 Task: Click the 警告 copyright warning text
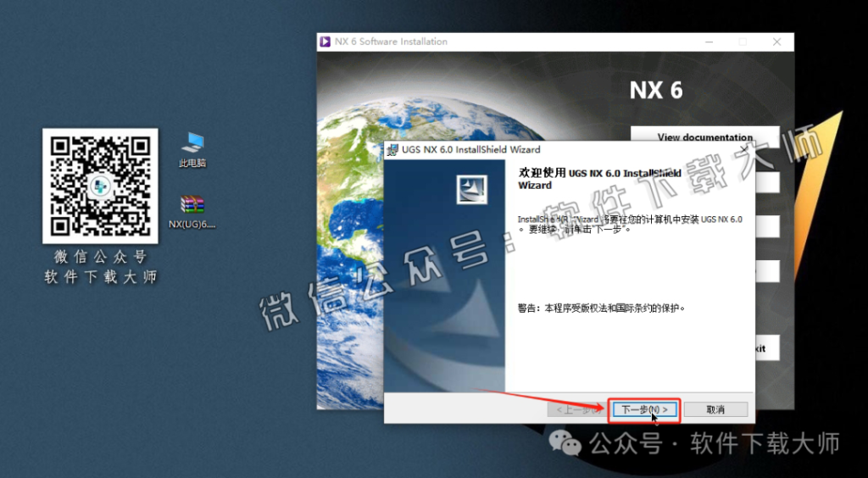click(x=602, y=308)
